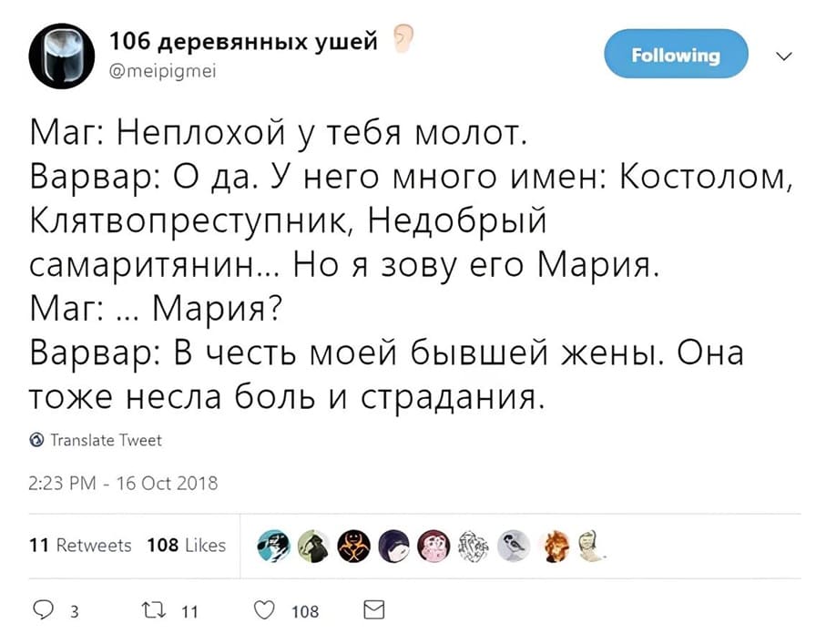Click the globe icon beside Translate Tweet

(x=36, y=440)
